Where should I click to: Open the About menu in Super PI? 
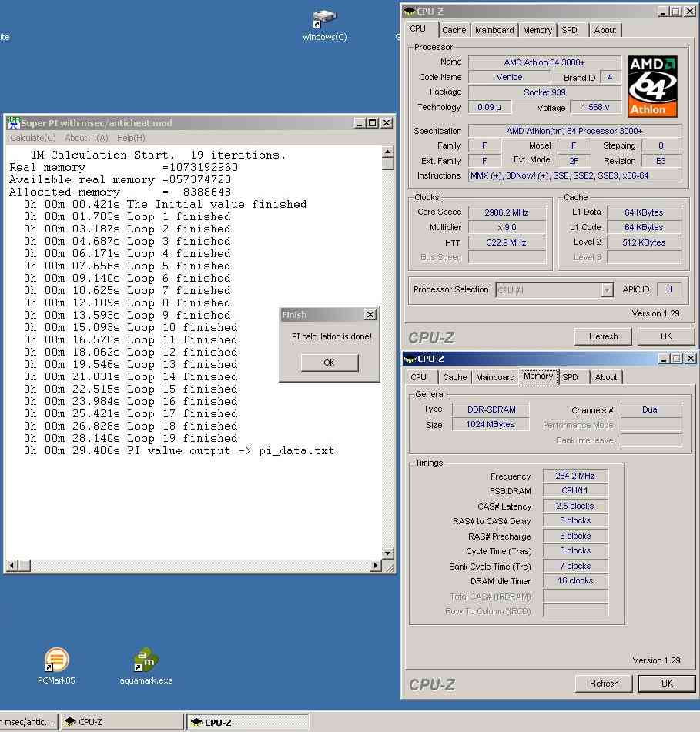pyautogui.click(x=86, y=138)
